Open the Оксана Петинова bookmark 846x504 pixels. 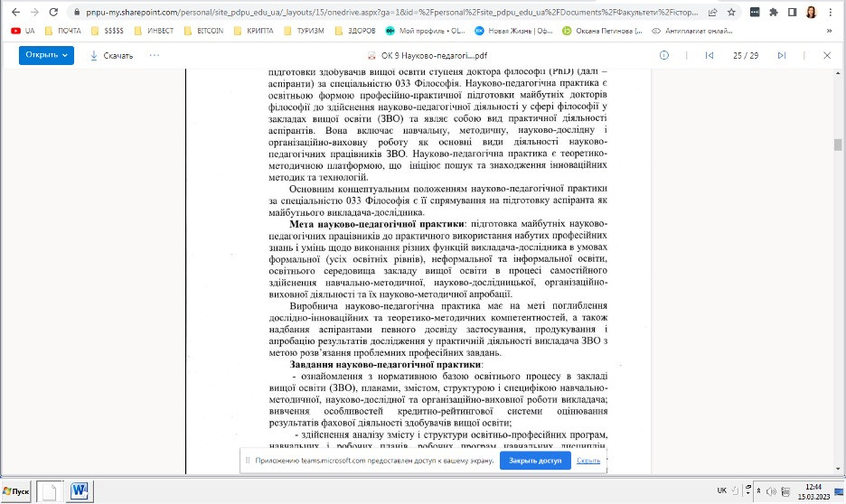(602, 31)
